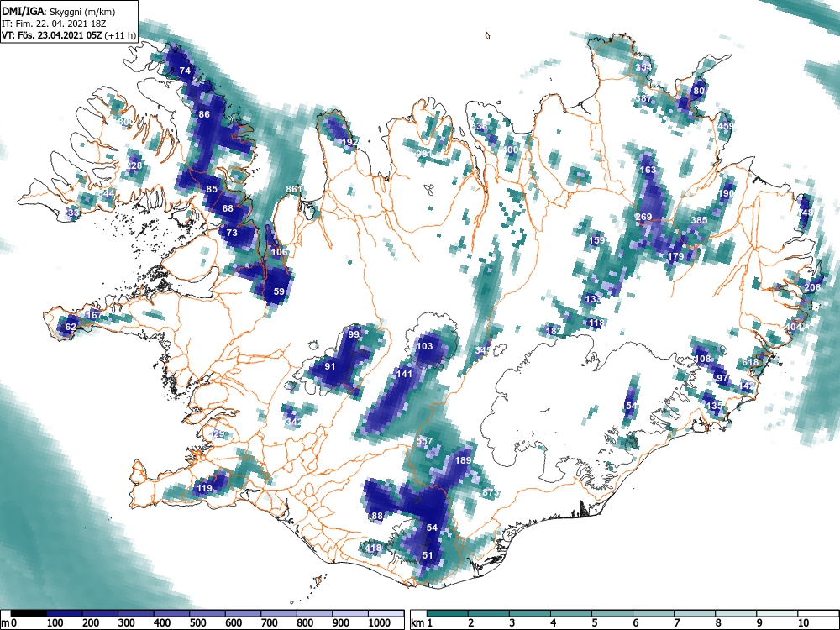840x630 pixels.
Task: Click the visibility value '873' on the map
Action: 491,491
